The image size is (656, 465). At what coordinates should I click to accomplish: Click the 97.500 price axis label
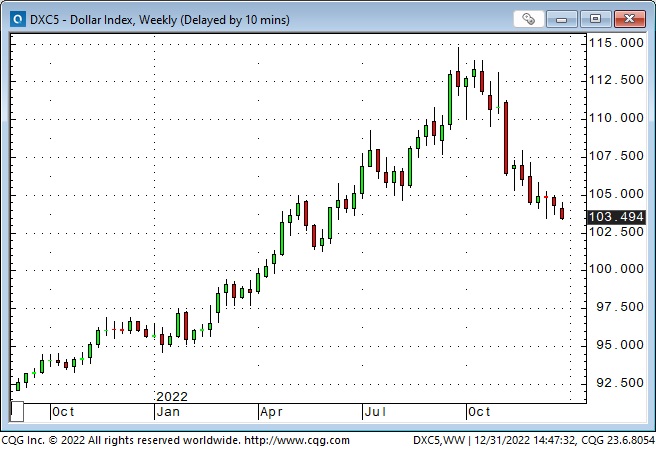coord(620,307)
